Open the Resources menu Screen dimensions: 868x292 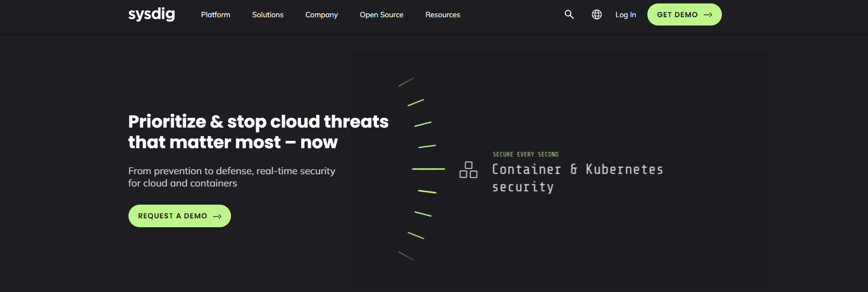442,15
